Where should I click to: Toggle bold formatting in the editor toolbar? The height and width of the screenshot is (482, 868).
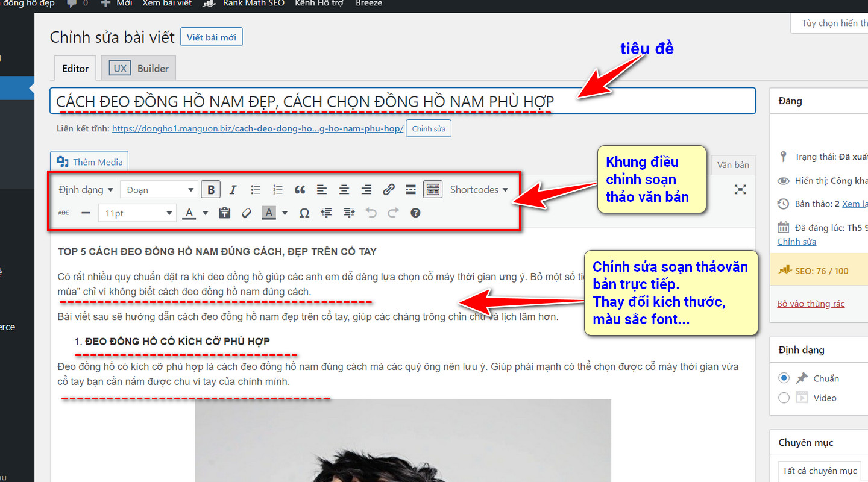click(211, 190)
